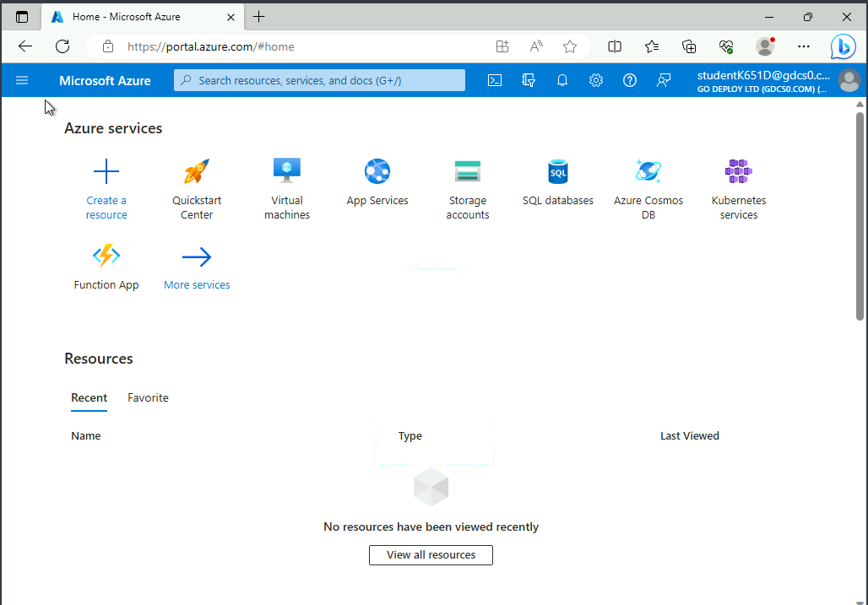
Task: Open Cloud Shell from the Azure header
Action: point(495,80)
